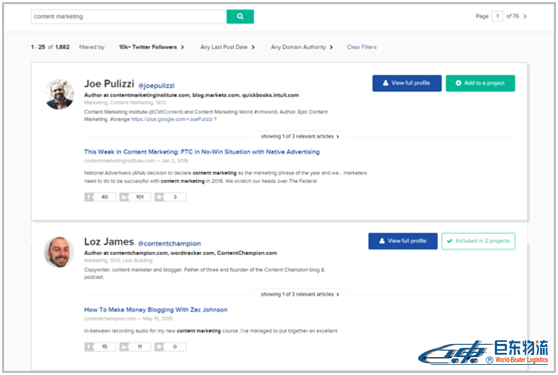Expand relevant articles for Loz James

(x=300, y=294)
